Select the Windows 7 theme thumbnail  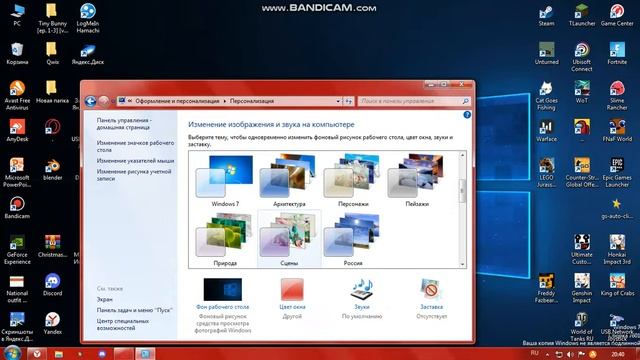point(225,176)
